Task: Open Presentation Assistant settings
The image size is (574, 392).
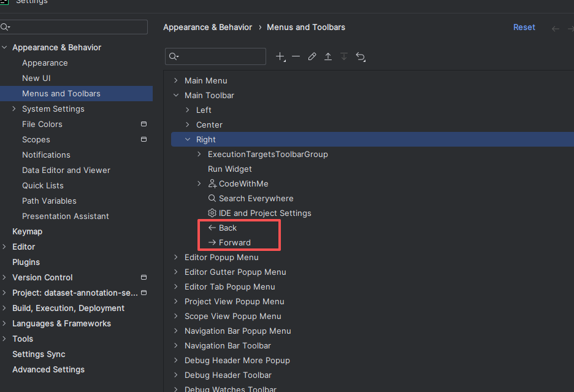Action: [66, 216]
